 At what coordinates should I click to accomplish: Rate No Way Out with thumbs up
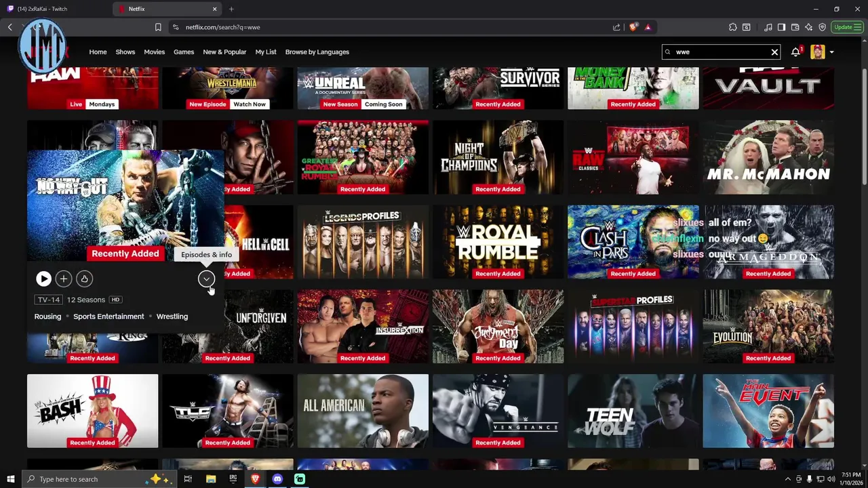[x=84, y=279]
